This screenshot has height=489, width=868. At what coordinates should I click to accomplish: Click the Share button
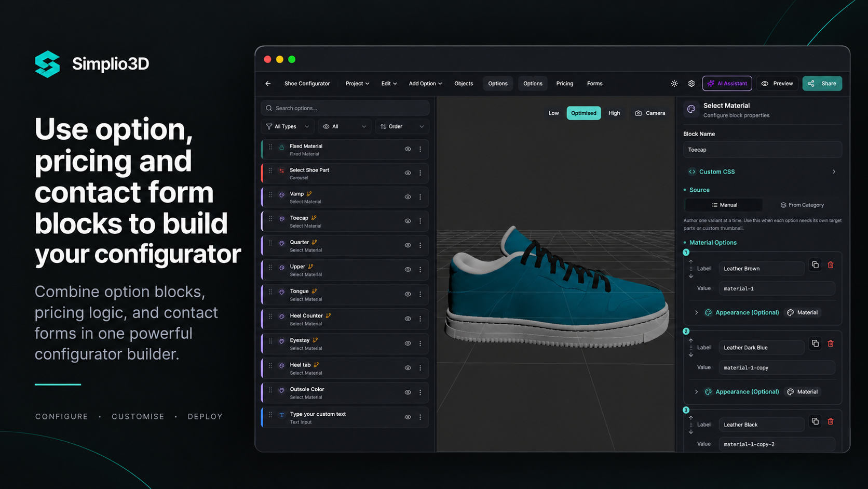(822, 84)
